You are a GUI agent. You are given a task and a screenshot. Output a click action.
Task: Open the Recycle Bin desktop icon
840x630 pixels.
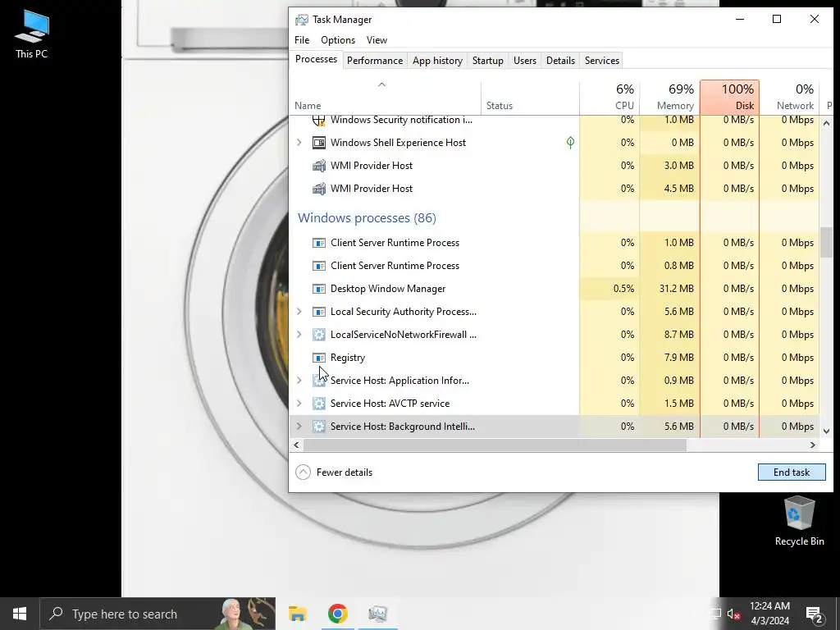[x=799, y=521]
